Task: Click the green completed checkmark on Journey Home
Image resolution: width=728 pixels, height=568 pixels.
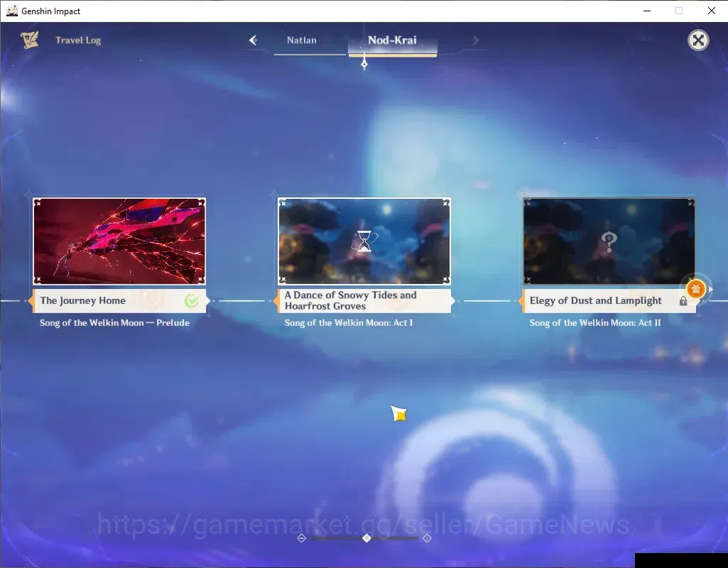Action: [191, 301]
